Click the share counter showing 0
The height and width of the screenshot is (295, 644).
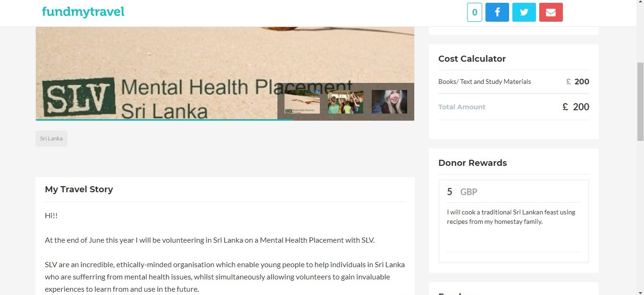474,12
